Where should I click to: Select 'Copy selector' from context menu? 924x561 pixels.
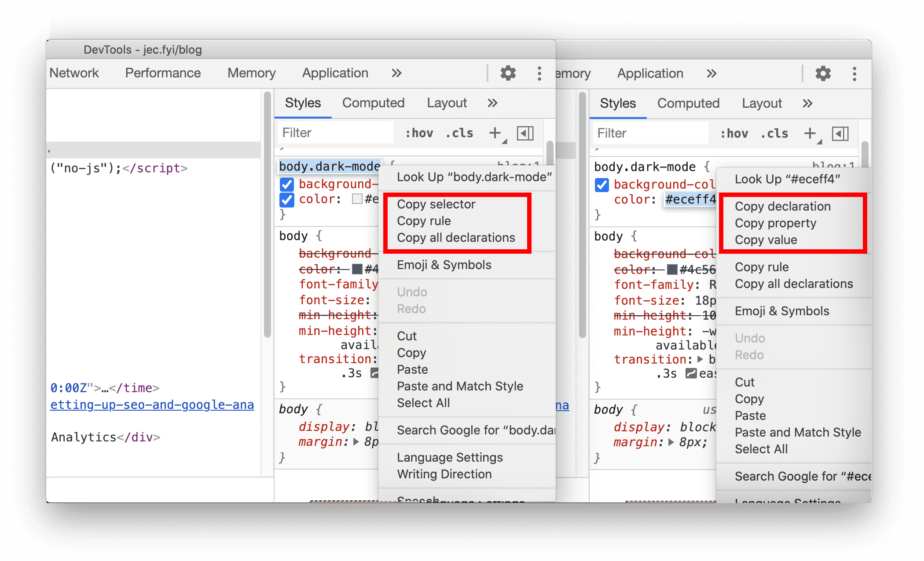pyautogui.click(x=436, y=204)
